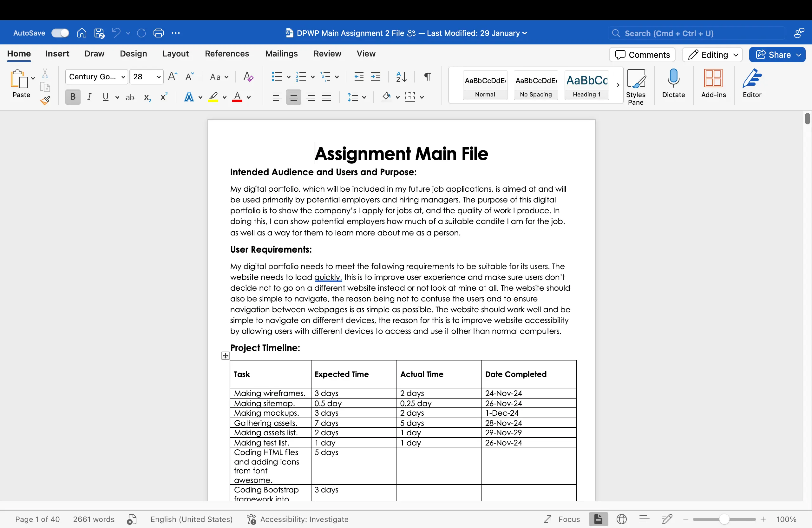Apply superscript formatting
This screenshot has height=528, width=812.
tap(163, 97)
